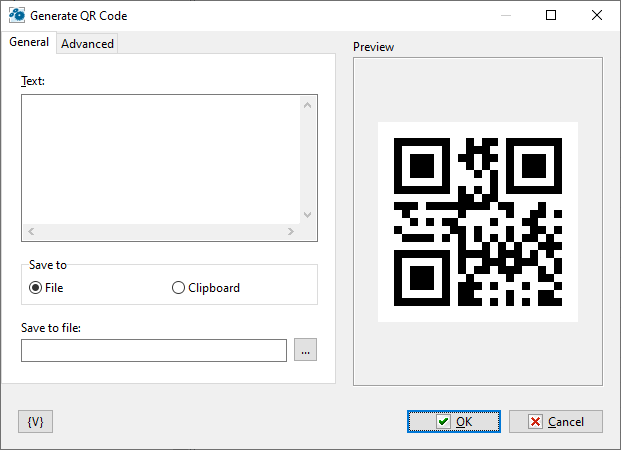Click the Generate QR Code app icon
621x450 pixels.
[x=17, y=15]
